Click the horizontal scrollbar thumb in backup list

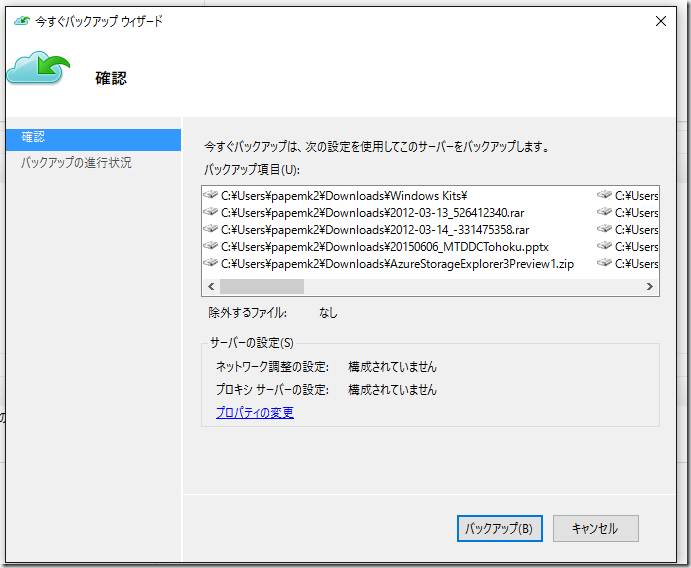[x=262, y=286]
